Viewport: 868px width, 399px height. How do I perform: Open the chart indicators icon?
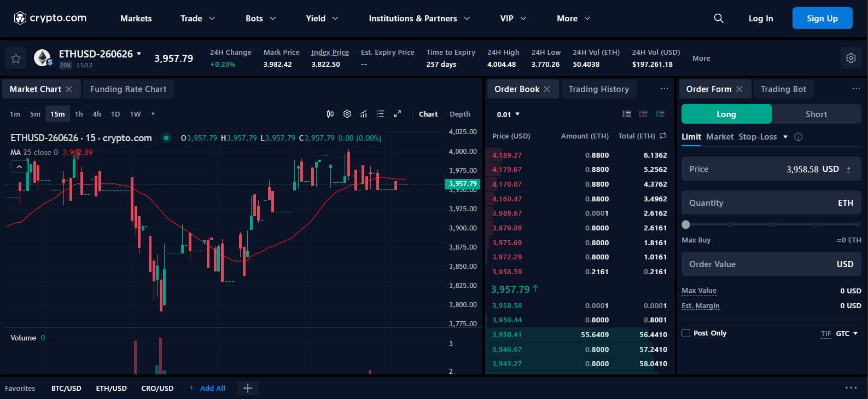pos(364,114)
